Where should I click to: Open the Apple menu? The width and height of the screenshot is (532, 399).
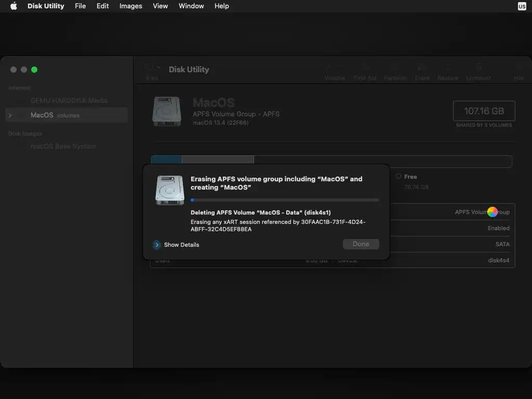(14, 6)
